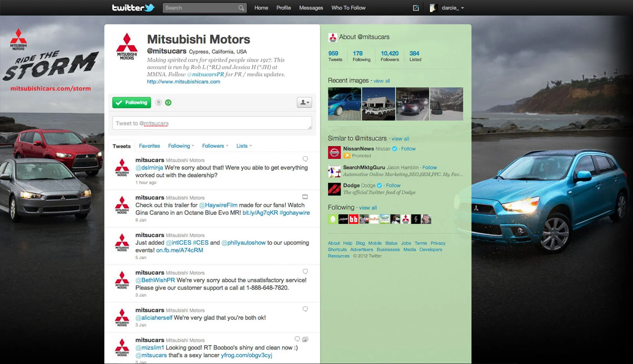
Task: Toggle the green retweets icon beside Following
Action: (x=168, y=102)
